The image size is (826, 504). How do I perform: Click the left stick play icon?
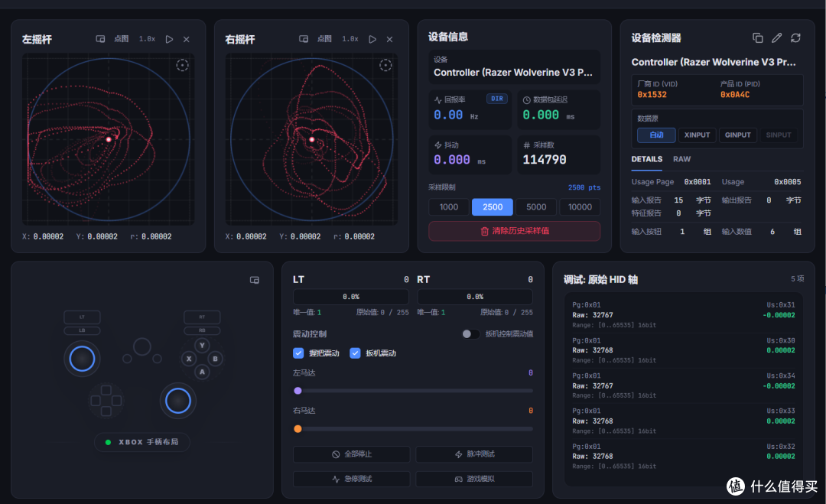[x=169, y=39]
